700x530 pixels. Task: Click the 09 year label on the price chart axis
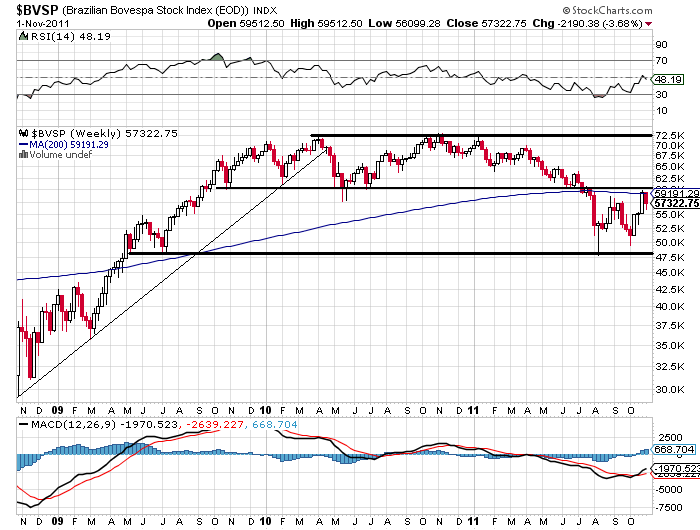[57, 410]
